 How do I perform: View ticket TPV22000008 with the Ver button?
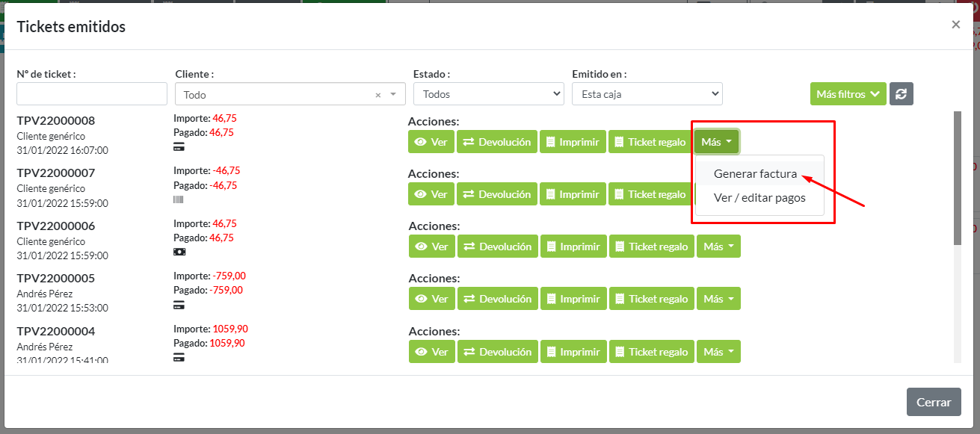click(431, 142)
